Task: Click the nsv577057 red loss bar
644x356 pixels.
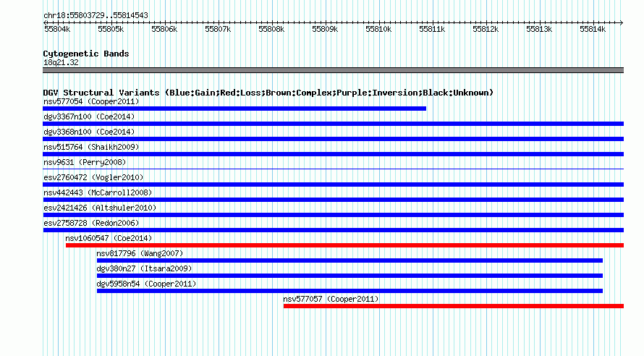Action: point(454,306)
